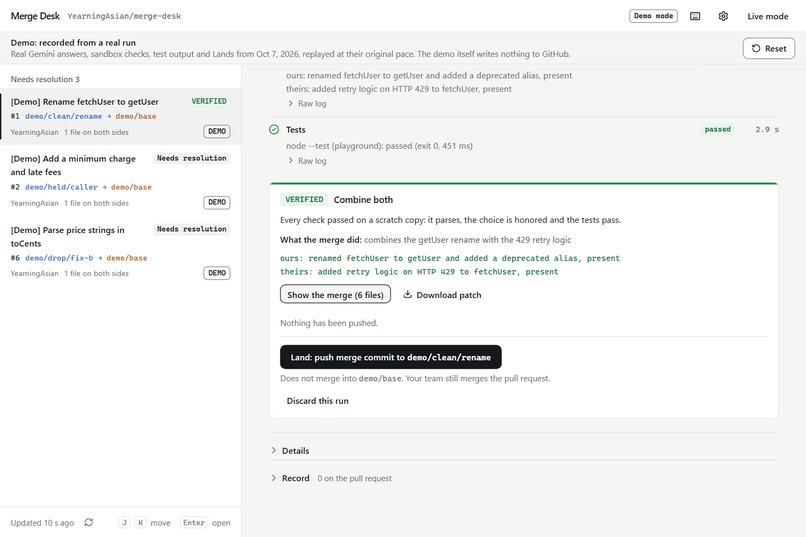
Task: Click 'Updated 10 s ago' text
Action: [x=42, y=523]
